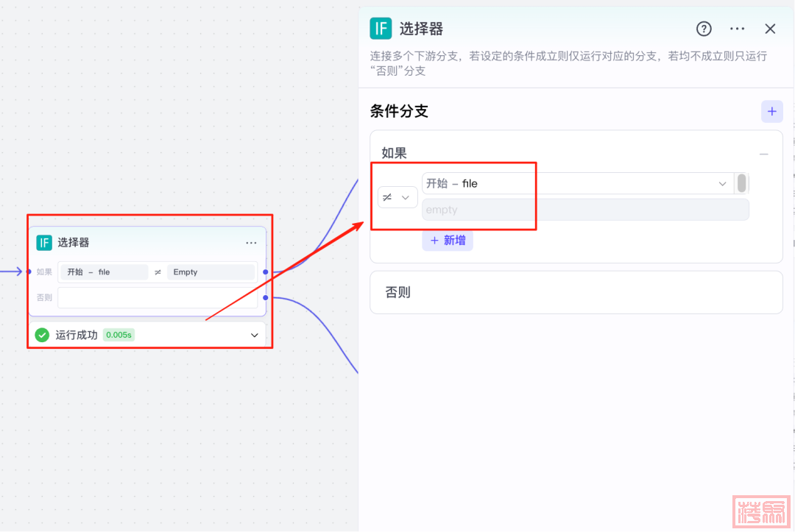This screenshot has height=532, width=795.
Task: Click the 新增 add condition button
Action: point(448,241)
